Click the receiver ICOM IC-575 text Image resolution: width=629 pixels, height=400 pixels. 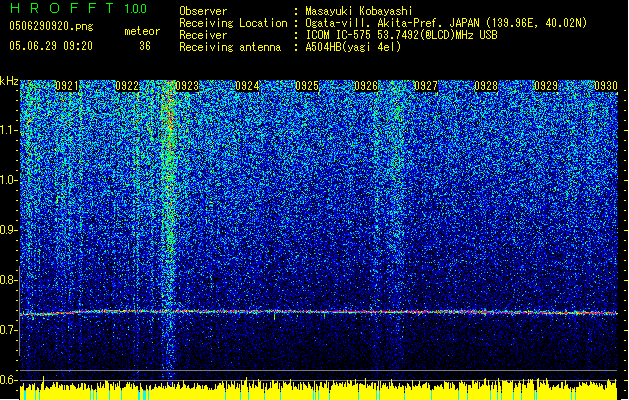click(x=401, y=35)
